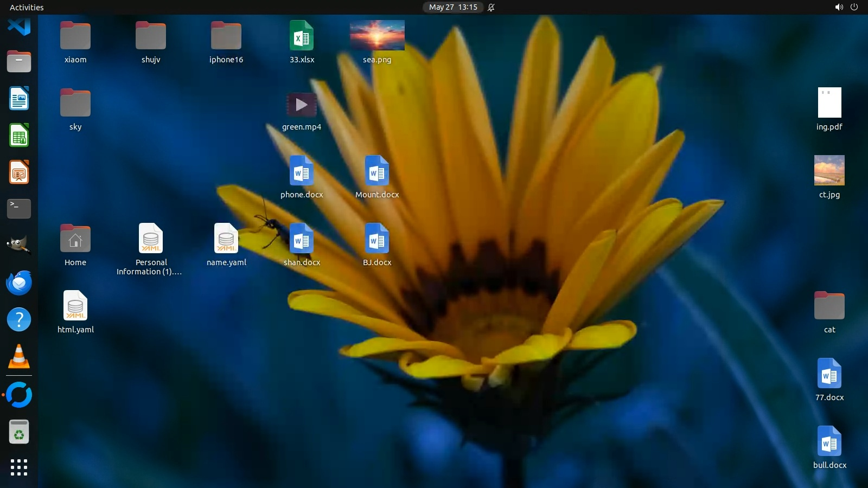Open the clock and calendar menu

point(452,7)
